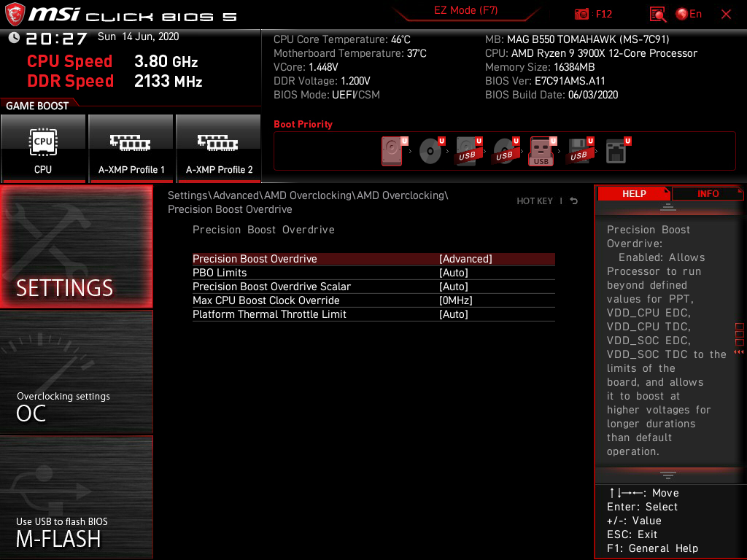Click the Memory Size: 16384MB text
Screen dimensions: 747x560
pyautogui.click(x=540, y=67)
